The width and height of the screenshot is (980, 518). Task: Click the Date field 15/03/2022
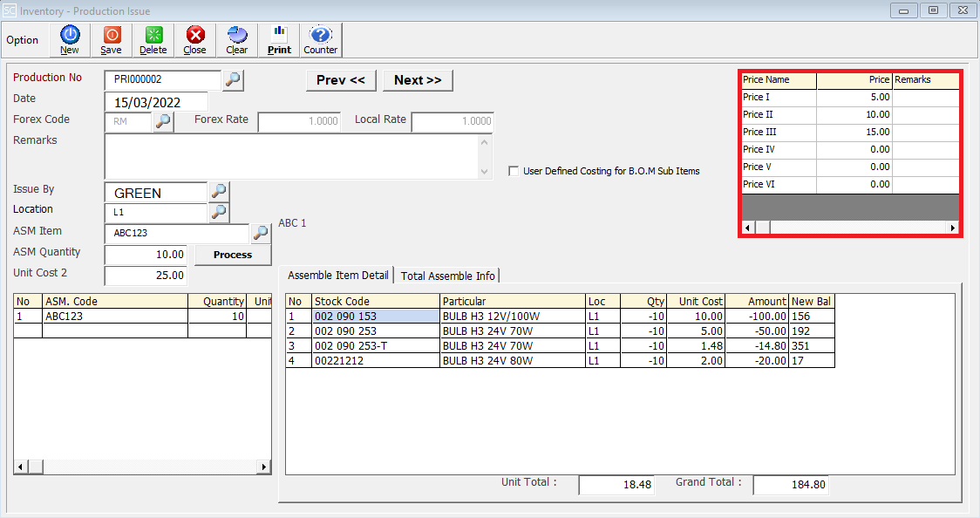pos(156,103)
